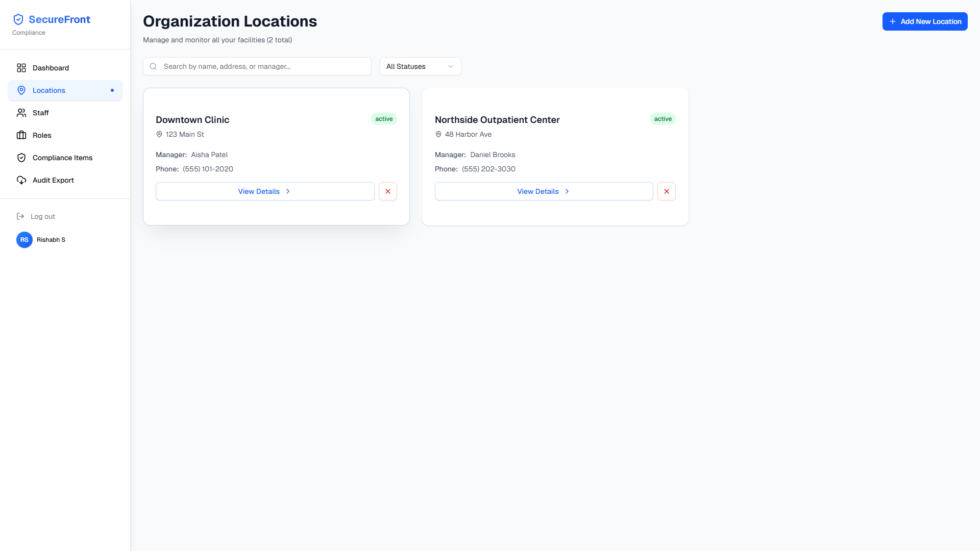Click the Compliance Items shield icon
Image resolution: width=980 pixels, height=551 pixels.
pos(21,158)
